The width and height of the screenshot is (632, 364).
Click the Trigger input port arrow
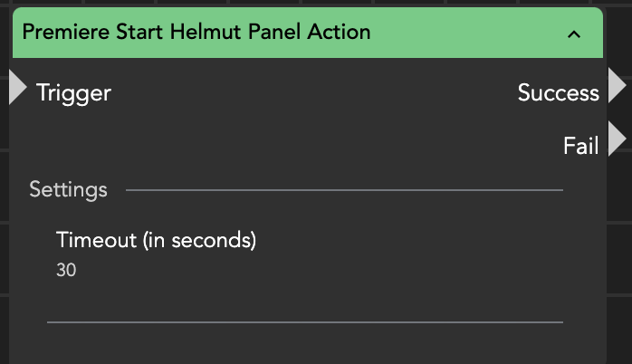pos(17,89)
